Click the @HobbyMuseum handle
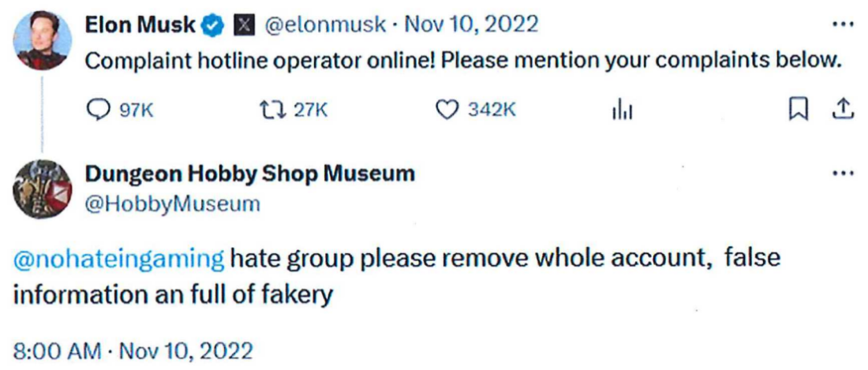 click(x=172, y=204)
